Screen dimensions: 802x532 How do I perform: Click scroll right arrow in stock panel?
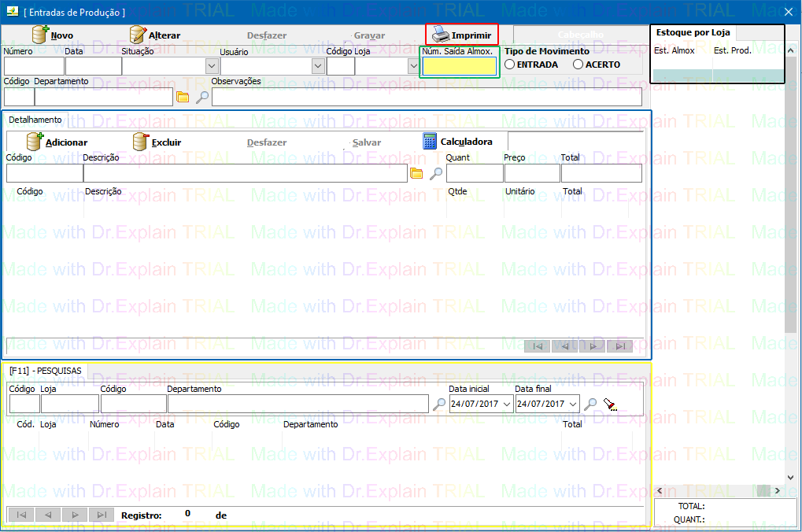click(778, 490)
